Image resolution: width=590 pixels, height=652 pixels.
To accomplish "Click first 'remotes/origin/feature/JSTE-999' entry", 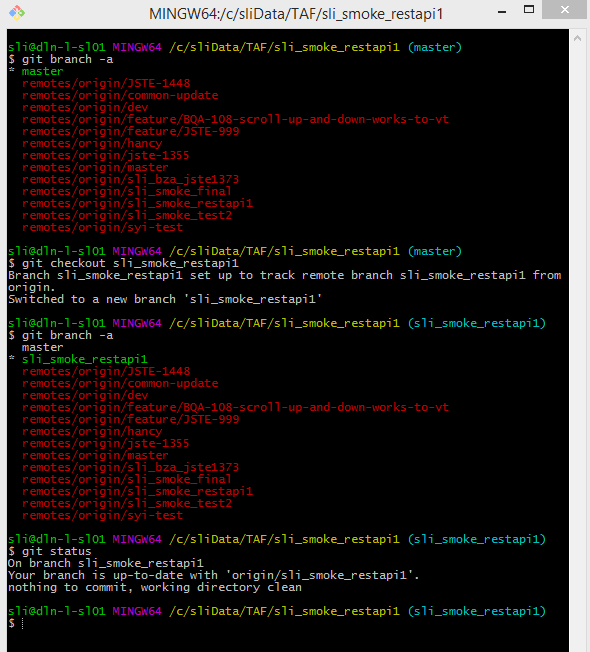I will tap(131, 131).
